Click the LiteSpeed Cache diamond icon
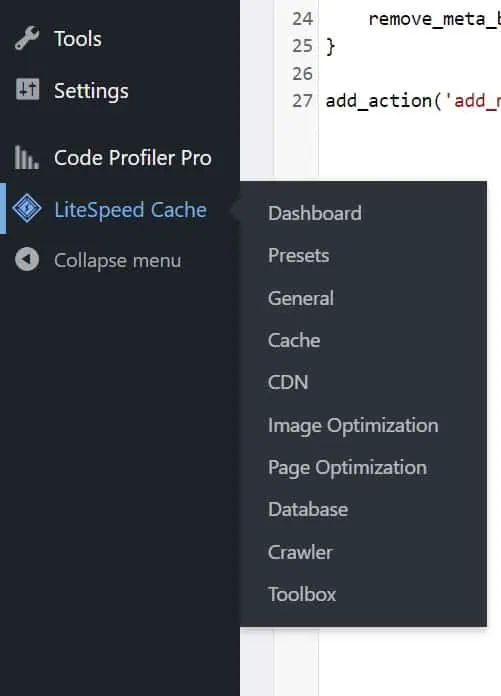This screenshot has height=696, width=501. 27,208
